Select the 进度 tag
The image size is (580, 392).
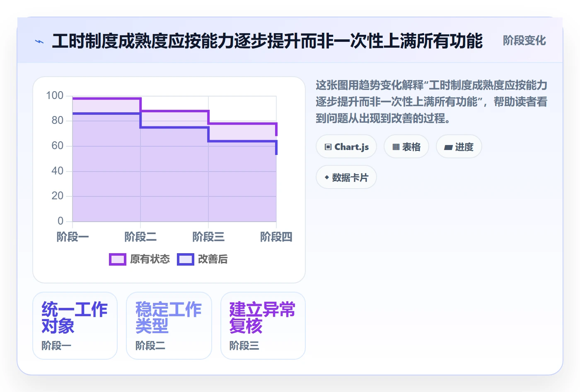tap(459, 147)
